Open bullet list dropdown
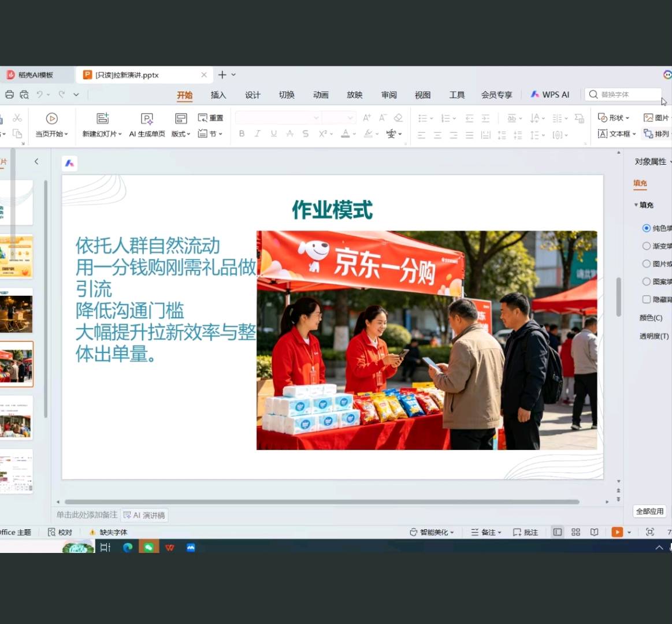Screen dimensions: 672x624 tap(432, 118)
